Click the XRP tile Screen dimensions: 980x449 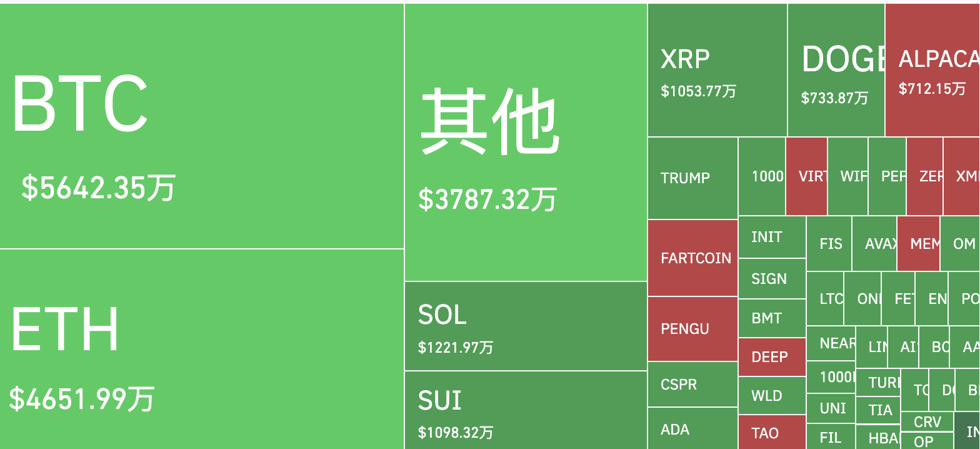[717, 70]
